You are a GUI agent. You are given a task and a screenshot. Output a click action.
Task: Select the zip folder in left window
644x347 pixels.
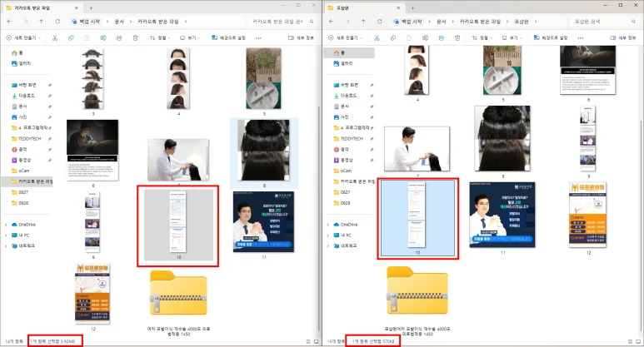point(178,293)
